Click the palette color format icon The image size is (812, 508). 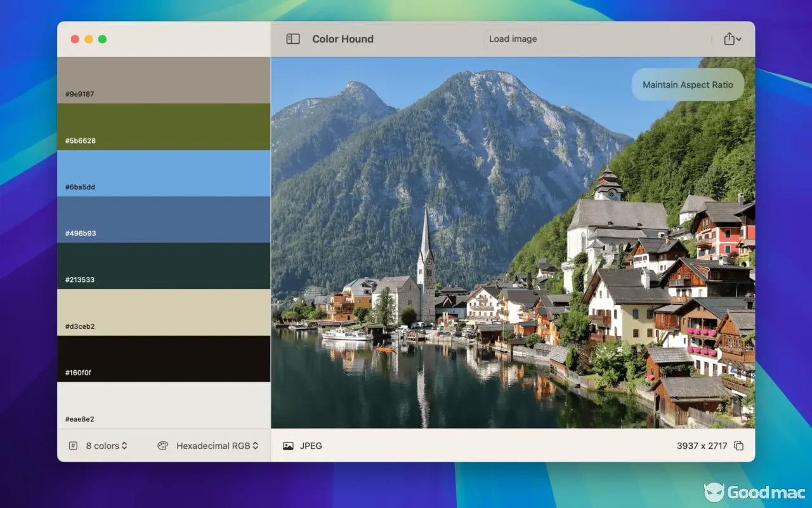[163, 446]
